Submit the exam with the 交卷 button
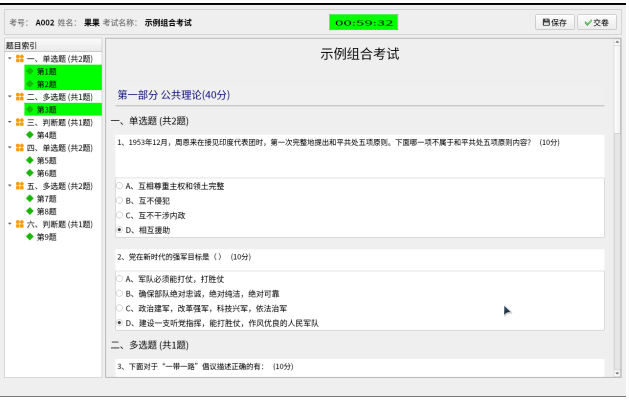The height and width of the screenshot is (400, 629). pos(597,21)
